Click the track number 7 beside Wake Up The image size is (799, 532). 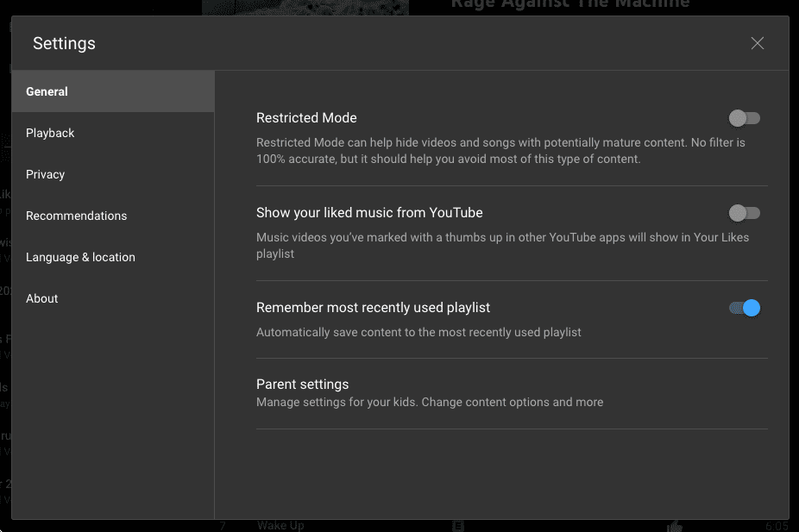222,525
